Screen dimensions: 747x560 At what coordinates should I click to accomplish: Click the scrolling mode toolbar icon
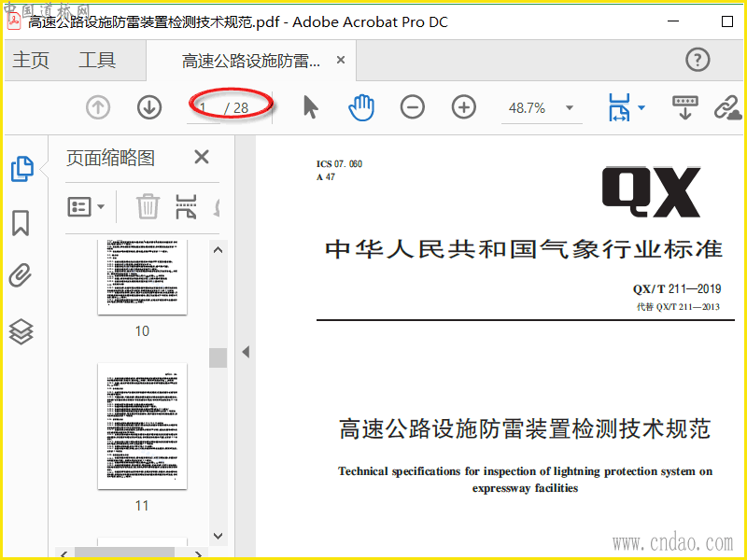point(685,107)
